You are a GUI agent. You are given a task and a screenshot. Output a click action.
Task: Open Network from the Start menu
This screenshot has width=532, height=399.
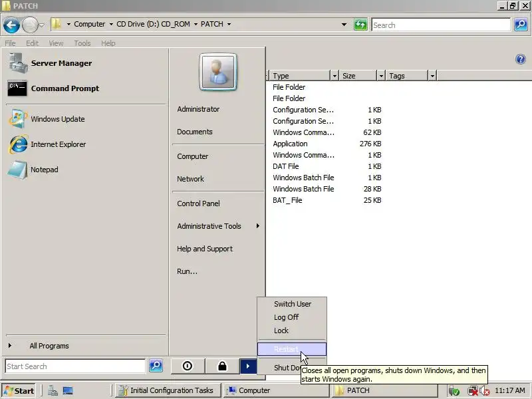(x=190, y=179)
